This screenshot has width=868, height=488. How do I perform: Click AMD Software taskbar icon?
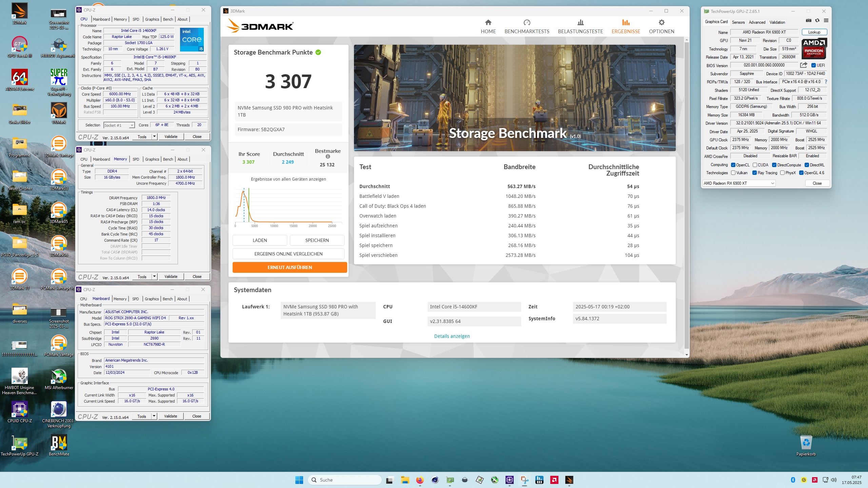click(x=554, y=480)
